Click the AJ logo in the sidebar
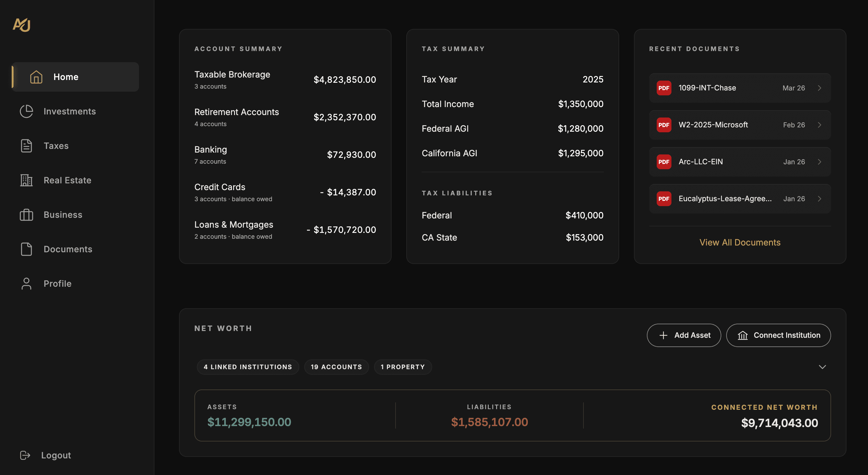The width and height of the screenshot is (868, 475). coord(22,25)
